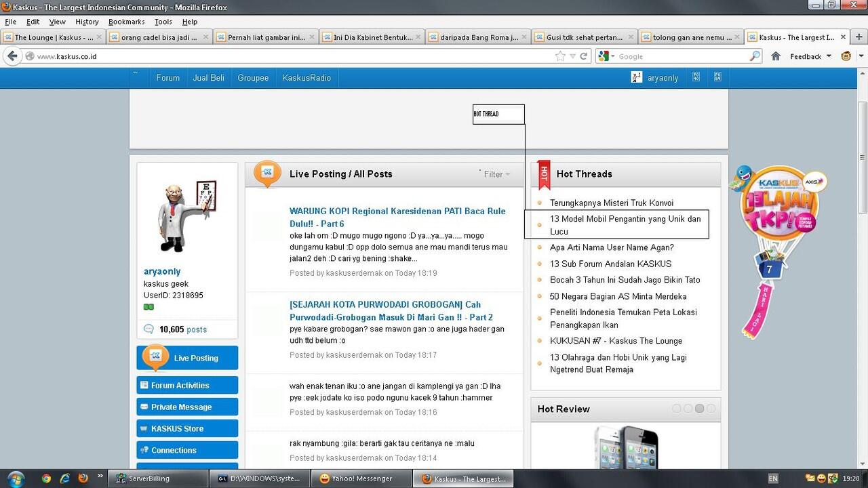The height and width of the screenshot is (488, 868).
Task: Click the vertical page scrollbar thumb
Action: tap(863, 157)
